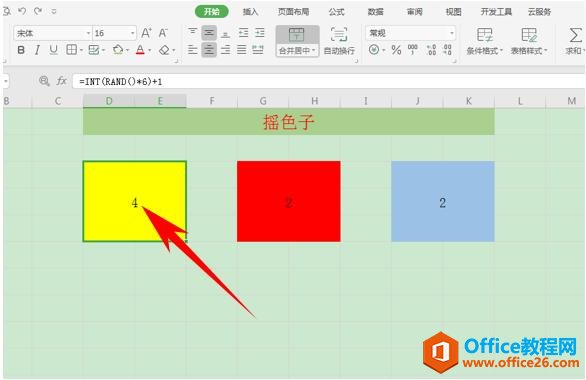Toggle italic formatting
586x380 pixels.
37,50
